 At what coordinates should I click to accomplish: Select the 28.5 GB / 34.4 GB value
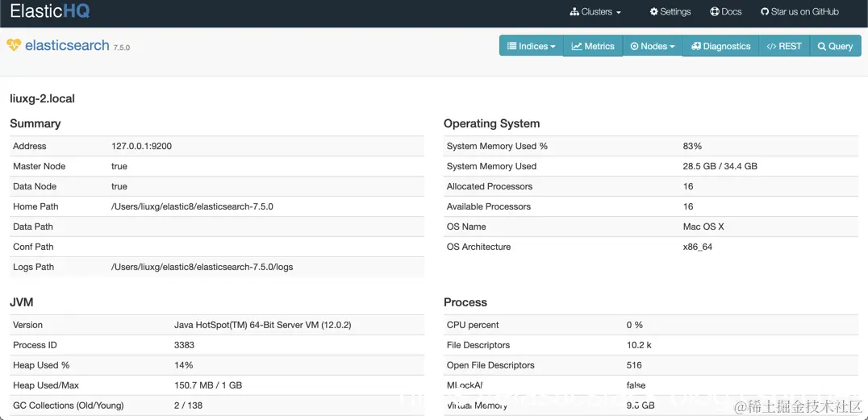click(x=720, y=166)
